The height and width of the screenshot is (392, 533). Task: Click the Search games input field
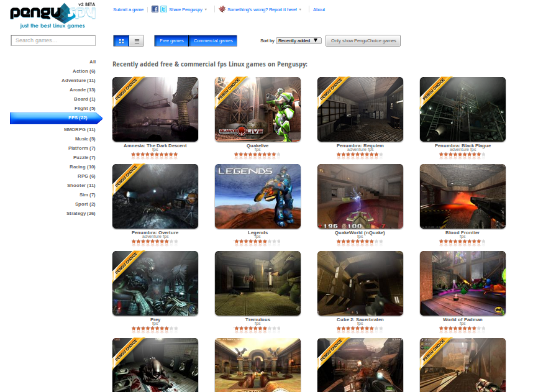pyautogui.click(x=53, y=41)
